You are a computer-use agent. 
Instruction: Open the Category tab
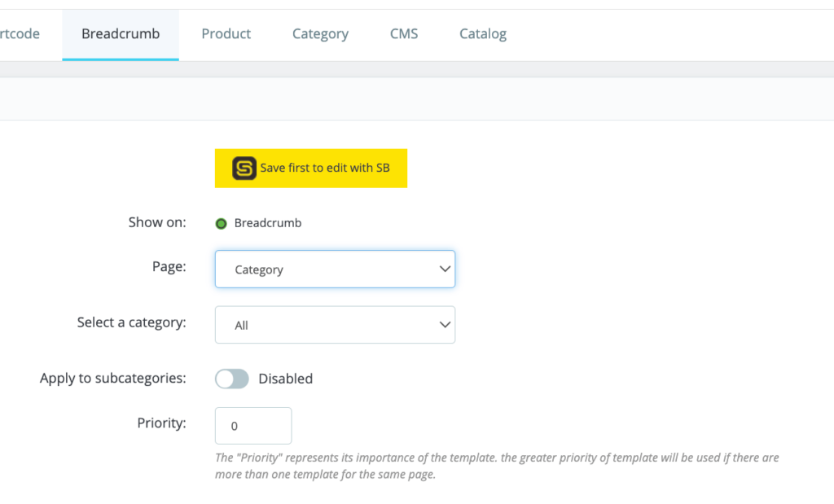pyautogui.click(x=320, y=34)
